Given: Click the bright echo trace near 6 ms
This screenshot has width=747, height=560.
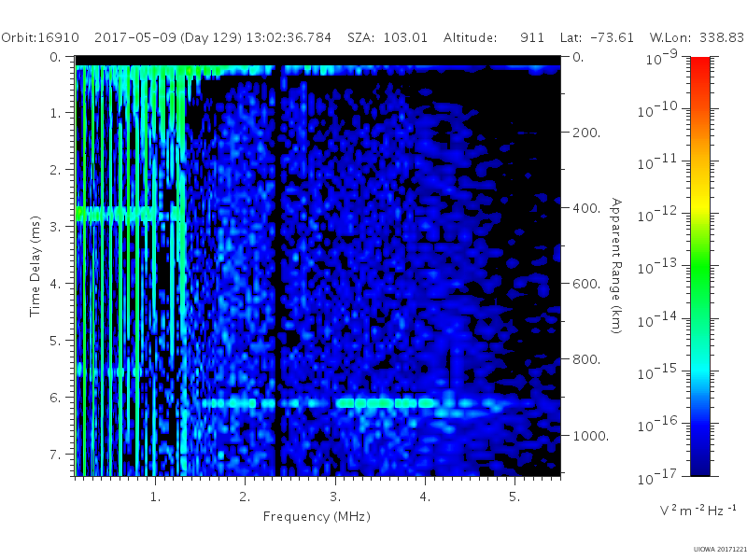Looking at the screenshot, I should (367, 403).
